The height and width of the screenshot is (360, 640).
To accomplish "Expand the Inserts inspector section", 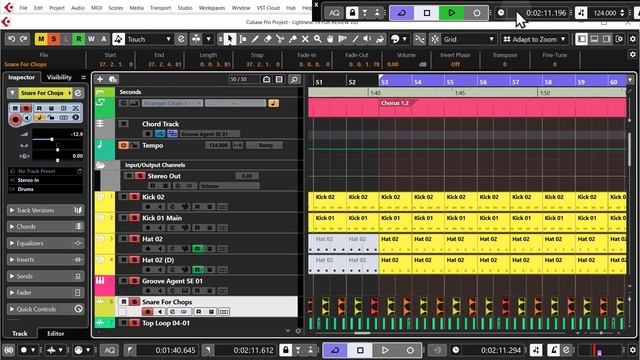I will point(45,260).
